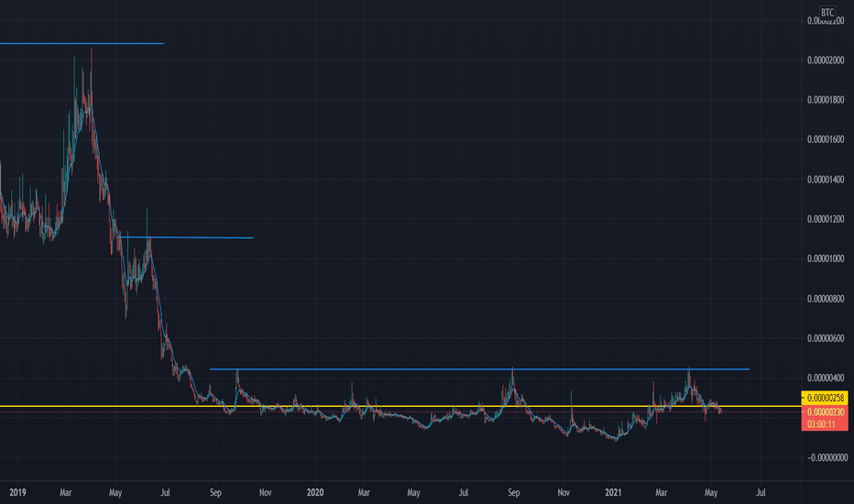Click the Jul label after May 2021
Image resolution: width=854 pixels, height=504 pixels.
[761, 493]
